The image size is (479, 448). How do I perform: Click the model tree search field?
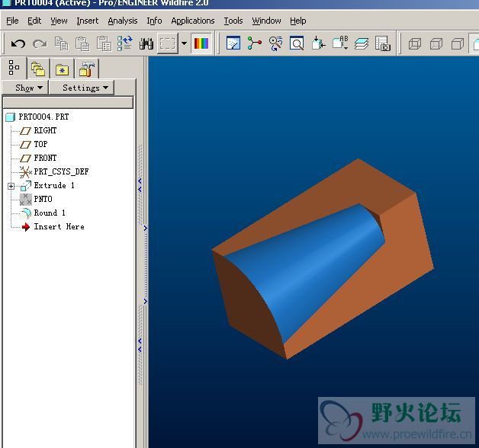click(68, 102)
